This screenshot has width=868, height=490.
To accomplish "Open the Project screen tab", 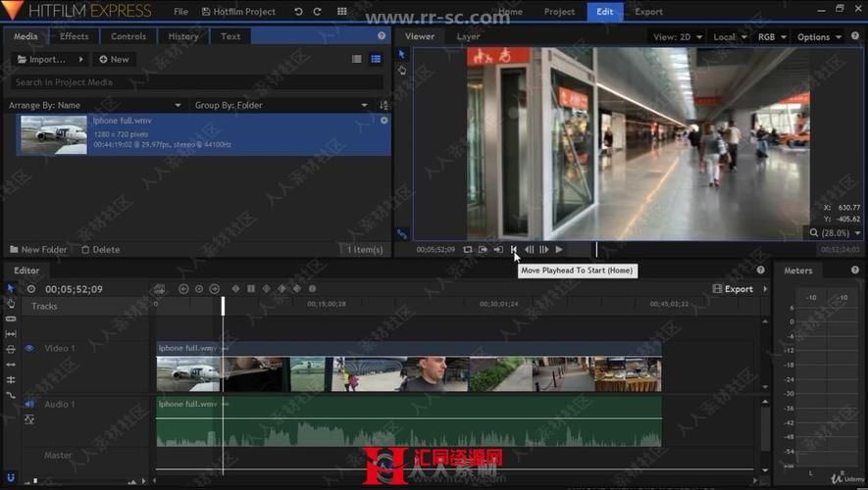I will 559,11.
